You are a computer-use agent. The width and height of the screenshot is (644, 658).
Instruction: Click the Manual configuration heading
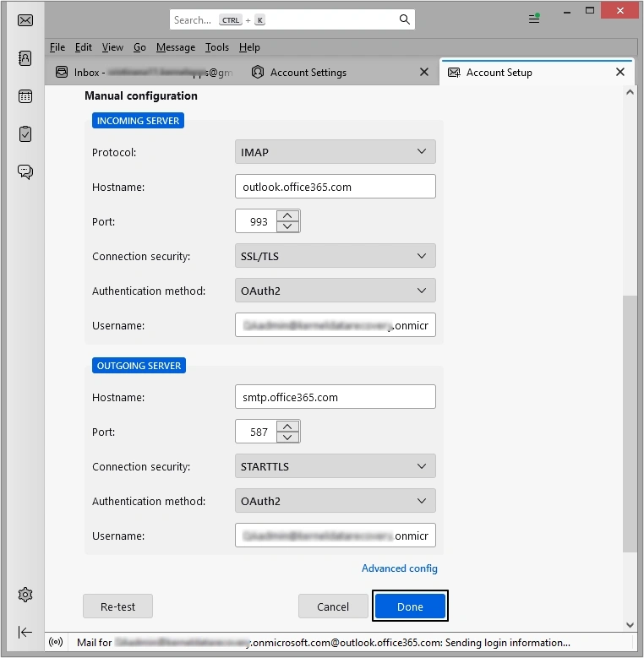click(141, 95)
